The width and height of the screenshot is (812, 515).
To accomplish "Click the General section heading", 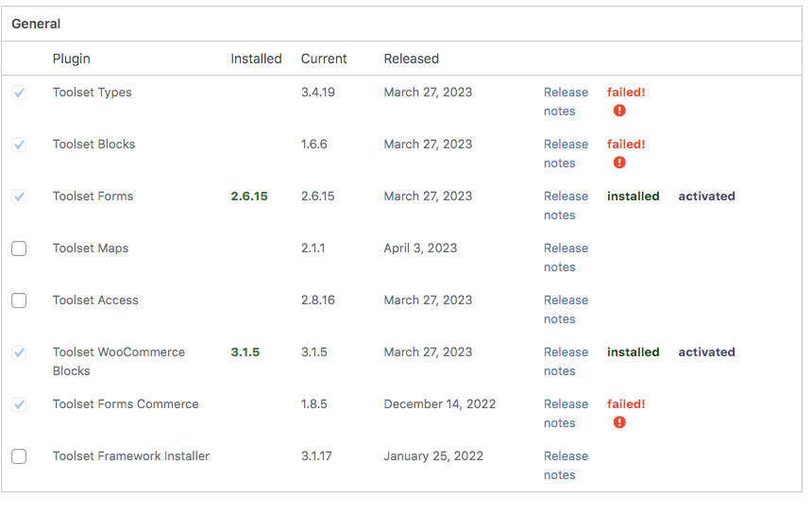I will [36, 24].
